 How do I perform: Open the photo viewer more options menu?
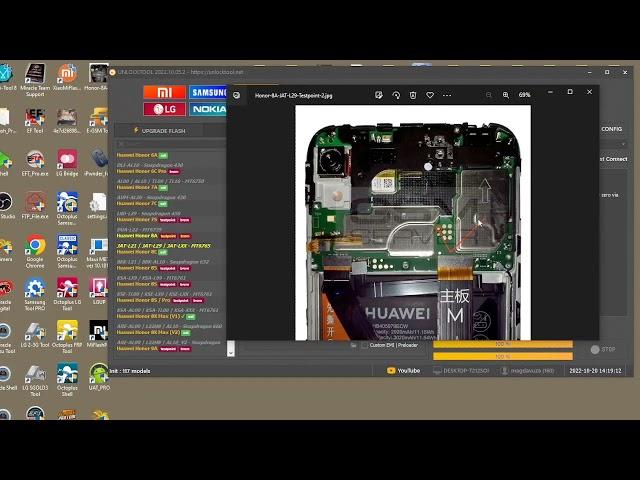coord(447,95)
